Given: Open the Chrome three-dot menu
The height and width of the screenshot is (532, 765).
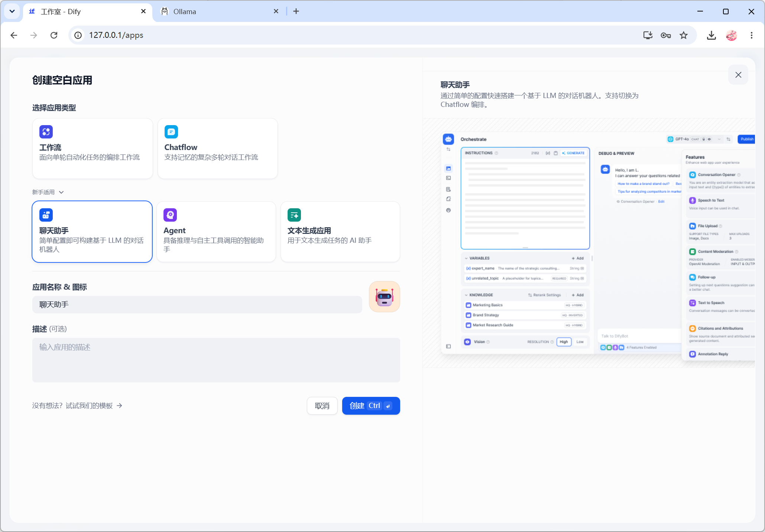Looking at the screenshot, I should 752,35.
